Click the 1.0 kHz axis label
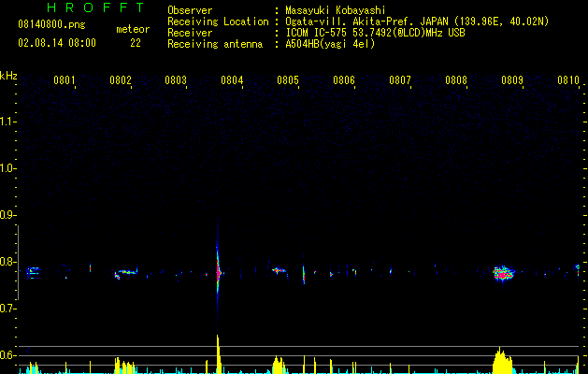 click(7, 168)
